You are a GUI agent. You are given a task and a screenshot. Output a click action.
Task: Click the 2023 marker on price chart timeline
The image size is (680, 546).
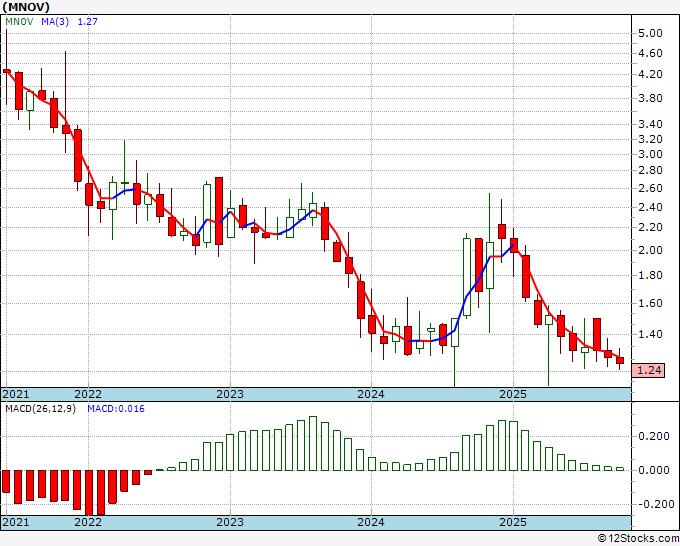[230, 394]
